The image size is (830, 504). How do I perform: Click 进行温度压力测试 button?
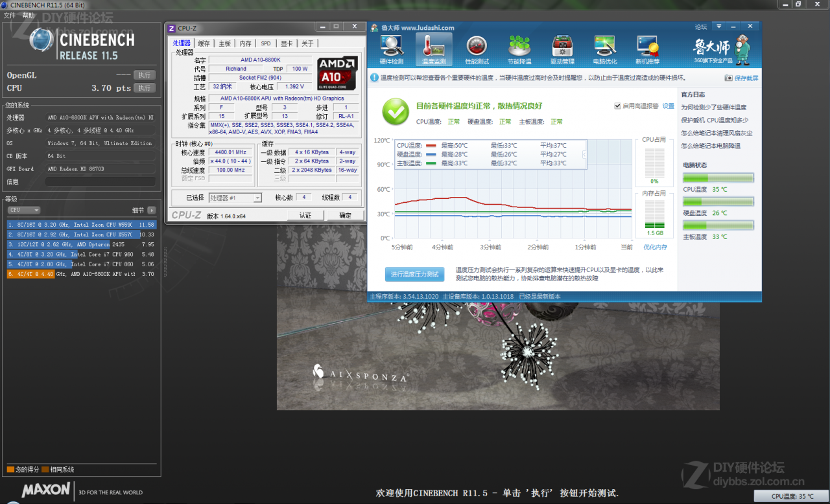pos(415,274)
